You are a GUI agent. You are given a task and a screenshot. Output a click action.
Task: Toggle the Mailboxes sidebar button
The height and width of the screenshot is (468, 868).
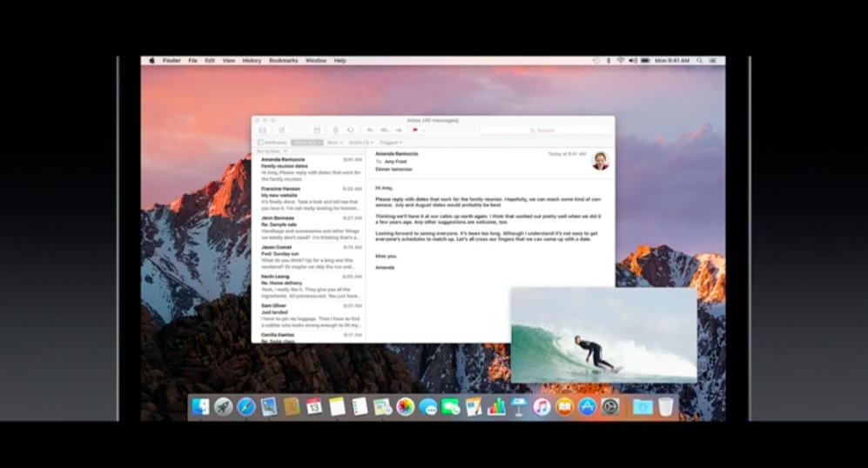273,142
